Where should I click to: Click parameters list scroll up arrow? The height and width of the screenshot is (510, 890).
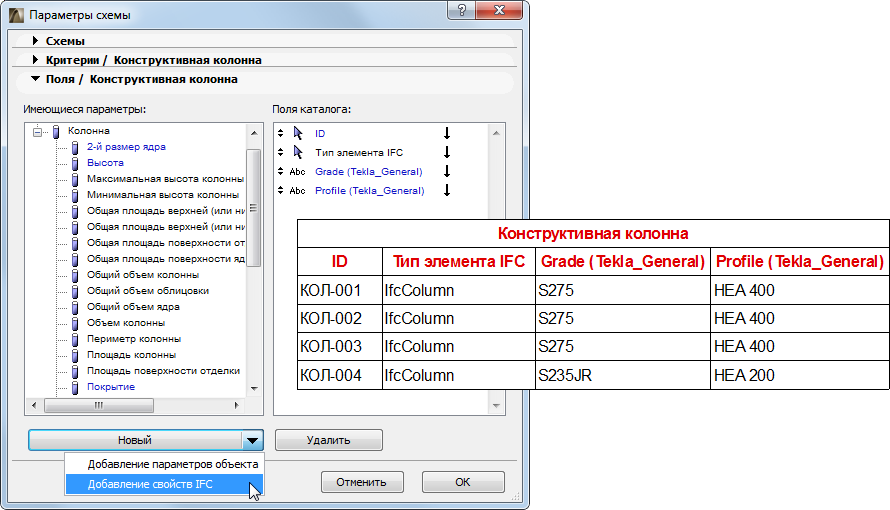[254, 133]
